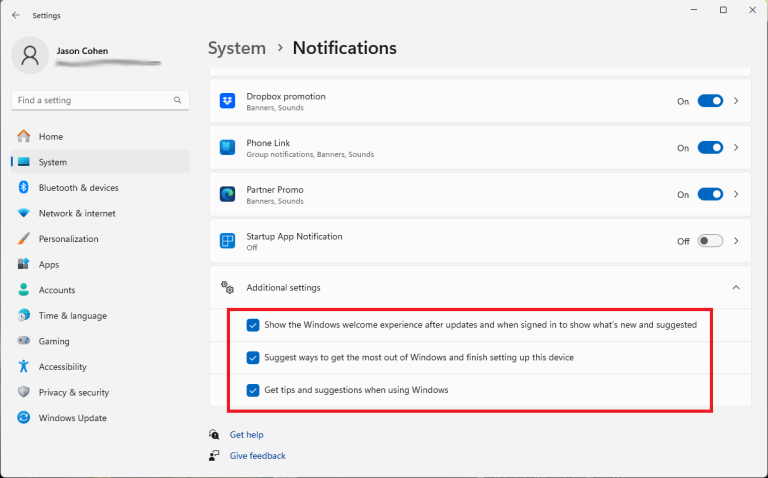
Task: Enable Startup App Notification toggle
Action: click(x=710, y=241)
